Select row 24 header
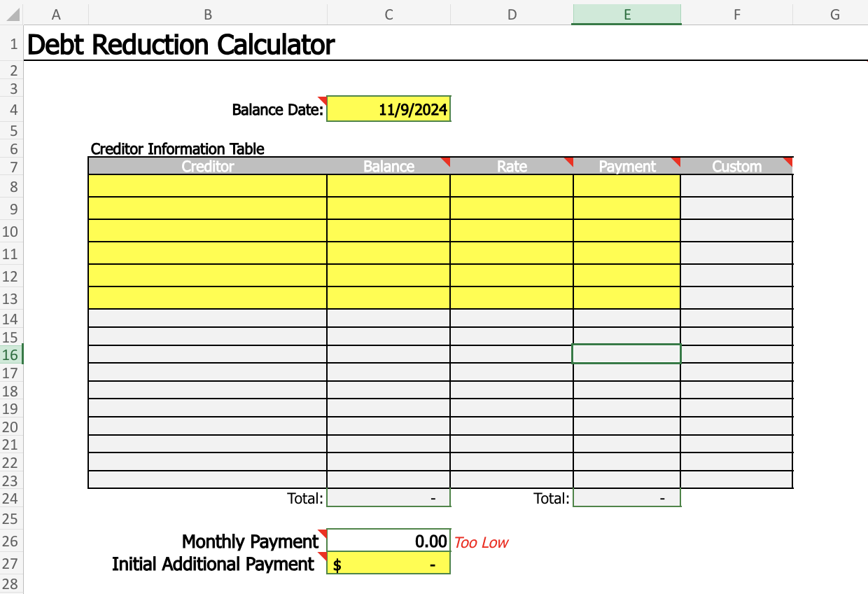This screenshot has width=868, height=594. 12,498
